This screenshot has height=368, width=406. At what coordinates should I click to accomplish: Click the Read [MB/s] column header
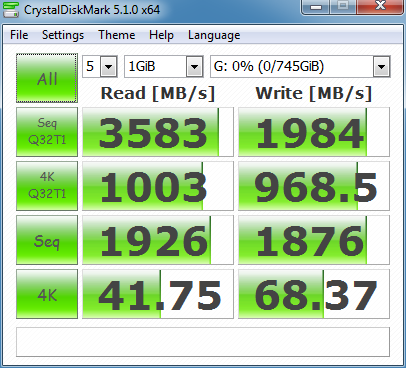click(x=158, y=93)
